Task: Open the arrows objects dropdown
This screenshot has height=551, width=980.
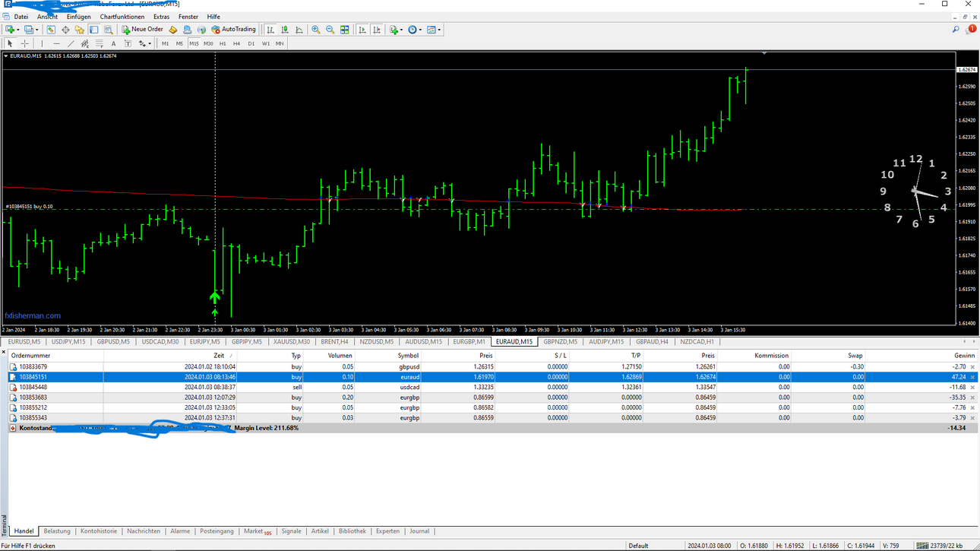Action: point(144,43)
